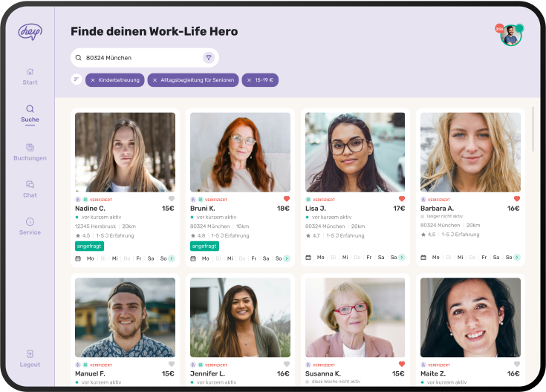Viewport: 546px width, 392px height.
Task: Toggle favorite heart for Nadine C.
Action: tap(172, 199)
